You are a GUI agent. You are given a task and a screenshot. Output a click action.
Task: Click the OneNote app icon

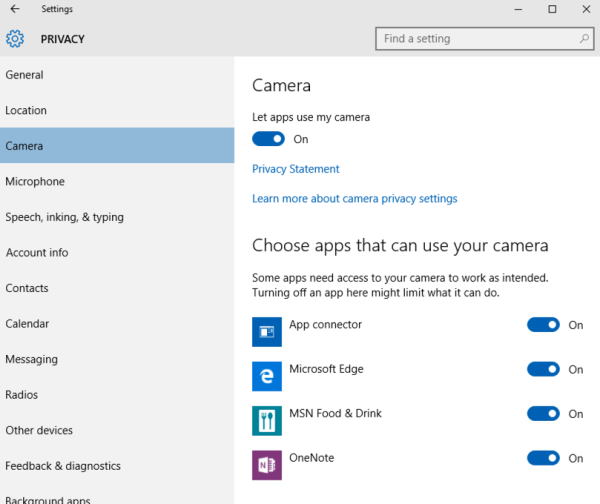click(x=267, y=465)
